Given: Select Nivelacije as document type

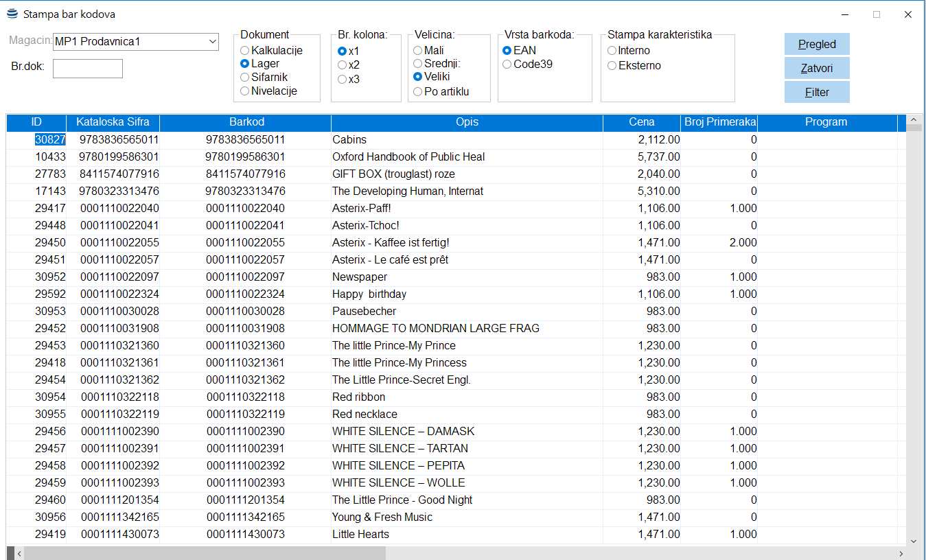Looking at the screenshot, I should [245, 91].
